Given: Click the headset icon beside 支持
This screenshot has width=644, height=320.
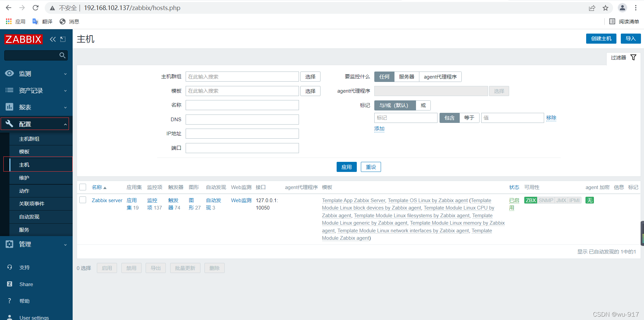Looking at the screenshot, I should (x=9, y=267).
